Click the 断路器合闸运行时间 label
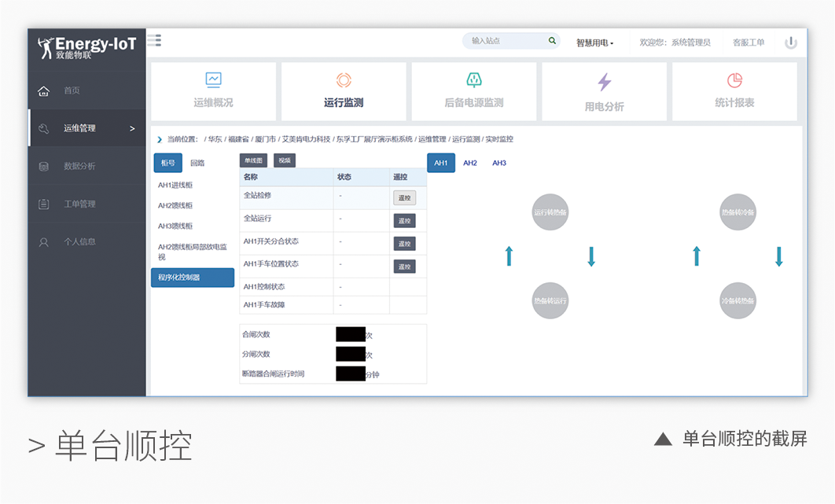 tap(273, 374)
